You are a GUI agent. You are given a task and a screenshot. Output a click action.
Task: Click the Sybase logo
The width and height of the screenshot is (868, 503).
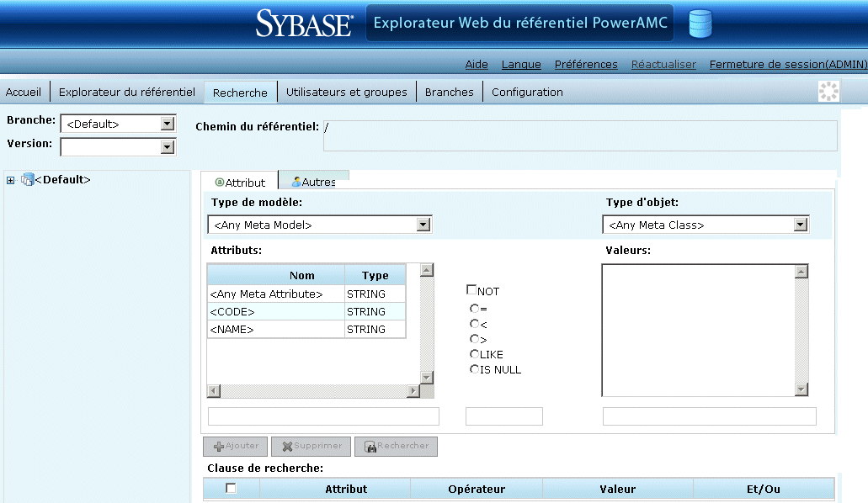click(305, 24)
